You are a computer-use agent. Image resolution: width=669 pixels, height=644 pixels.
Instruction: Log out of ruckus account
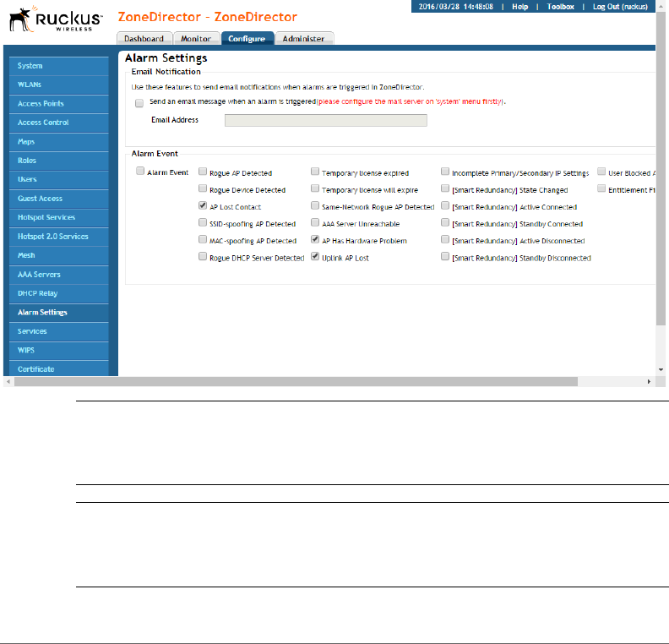coord(620,7)
